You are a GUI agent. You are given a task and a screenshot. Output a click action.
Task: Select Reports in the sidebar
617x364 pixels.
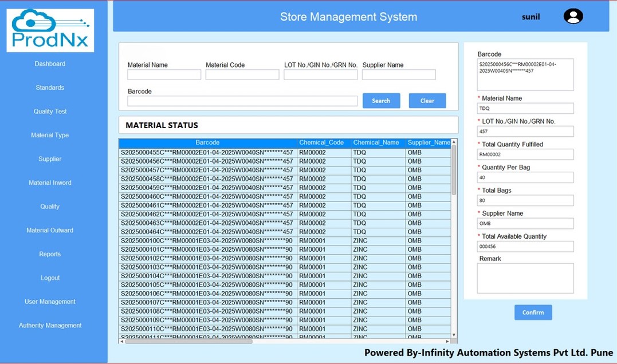50,254
